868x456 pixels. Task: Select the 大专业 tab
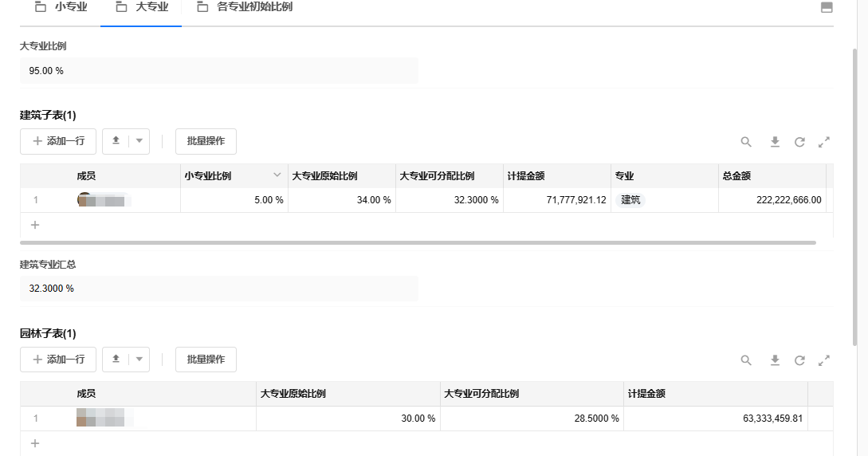(x=142, y=7)
